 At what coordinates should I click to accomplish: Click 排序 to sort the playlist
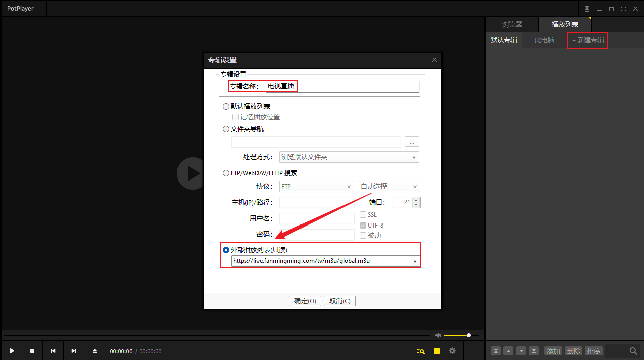point(593,351)
